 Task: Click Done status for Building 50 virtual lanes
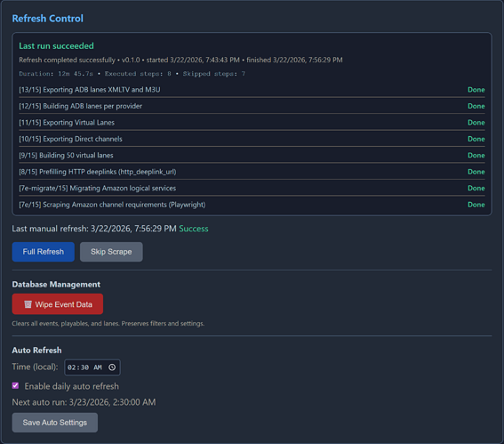coord(476,155)
